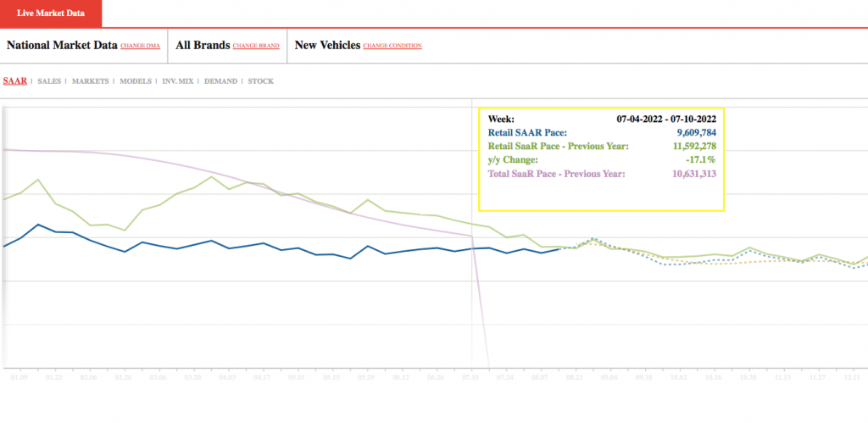Click the CHANGE DMA link
The width and height of the screenshot is (868, 423).
[x=140, y=46]
